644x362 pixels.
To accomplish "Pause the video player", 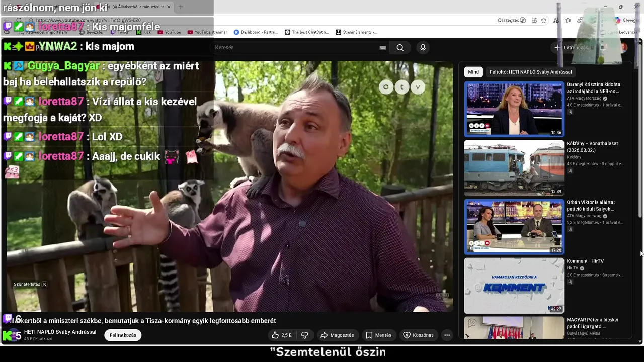I will (x=230, y=186).
